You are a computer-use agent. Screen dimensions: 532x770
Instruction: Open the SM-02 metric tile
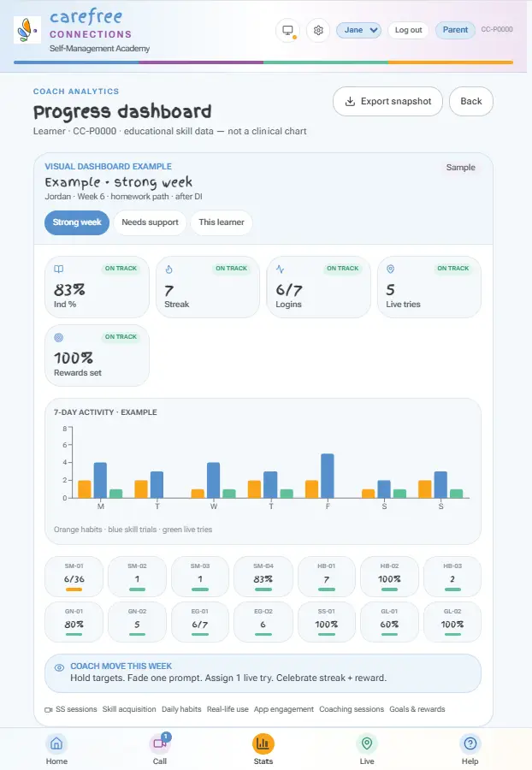[137, 577]
